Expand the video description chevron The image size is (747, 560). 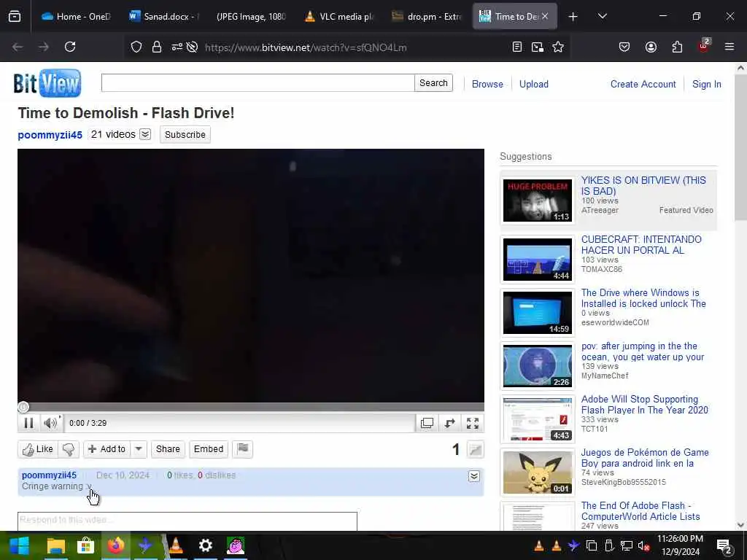(x=474, y=476)
